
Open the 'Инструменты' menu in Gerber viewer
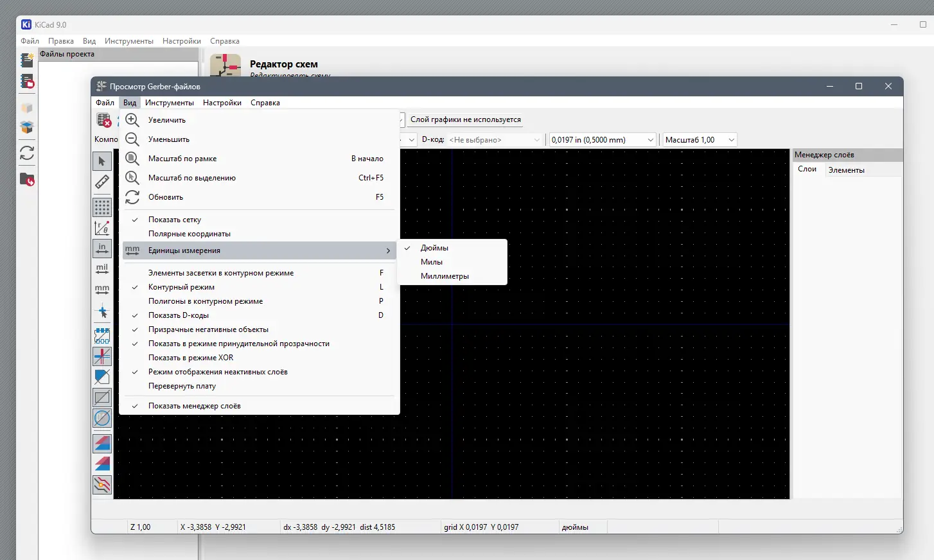point(170,103)
